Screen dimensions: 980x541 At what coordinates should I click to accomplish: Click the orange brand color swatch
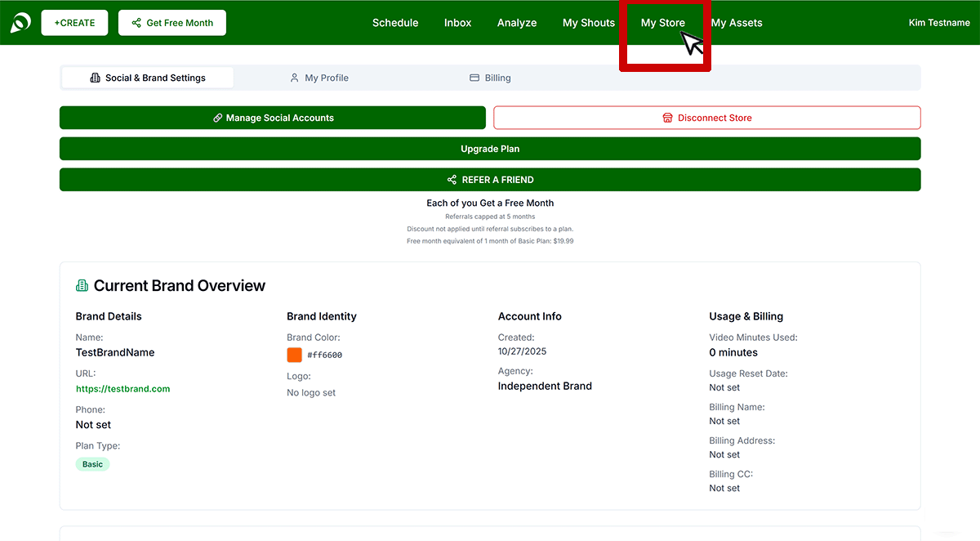click(295, 355)
